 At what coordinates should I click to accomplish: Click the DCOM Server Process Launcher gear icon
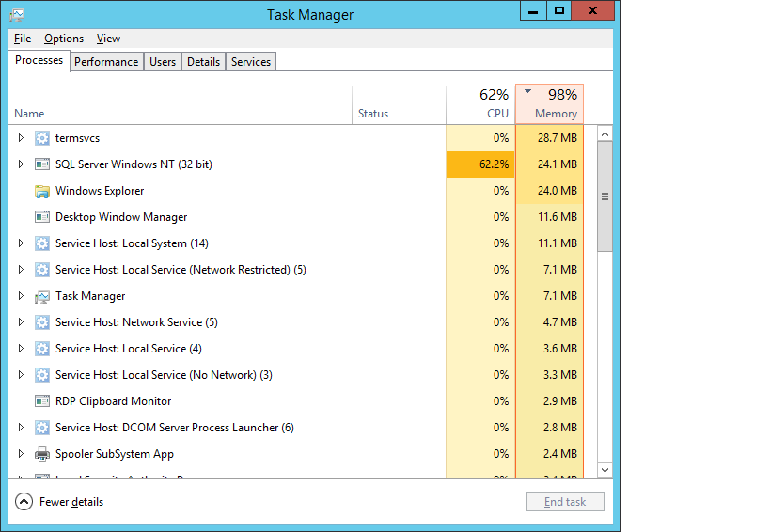42,428
